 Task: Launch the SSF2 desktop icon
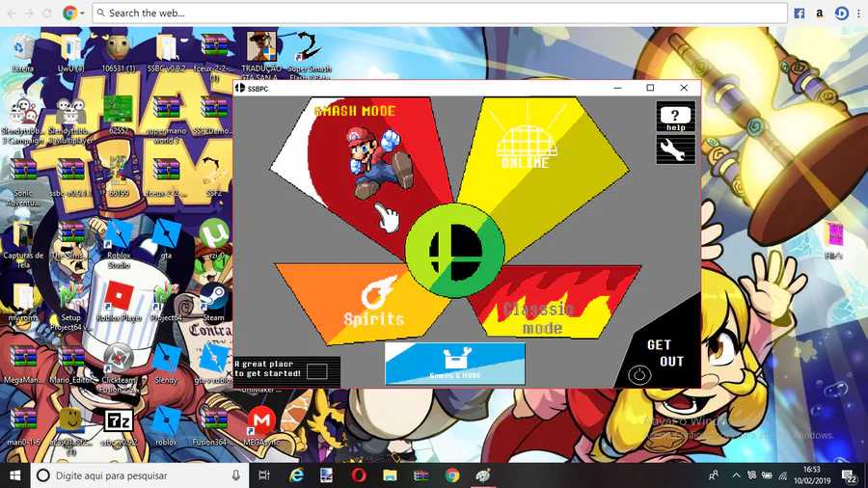214,177
